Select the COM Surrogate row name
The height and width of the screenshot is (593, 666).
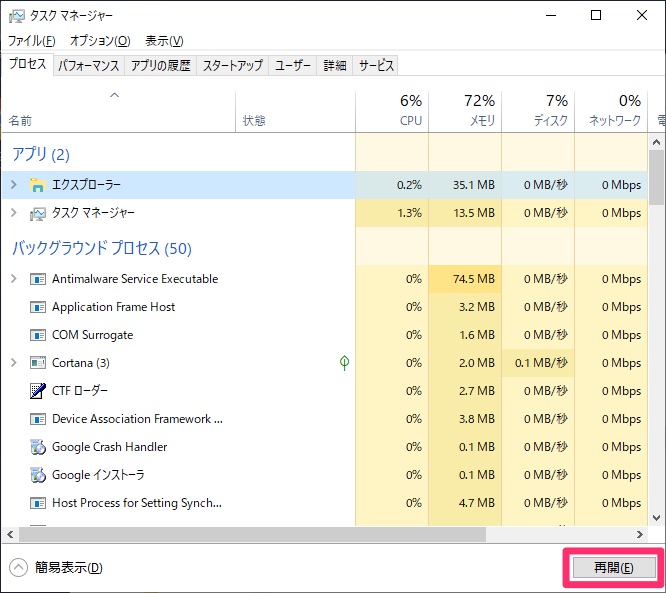tap(93, 335)
